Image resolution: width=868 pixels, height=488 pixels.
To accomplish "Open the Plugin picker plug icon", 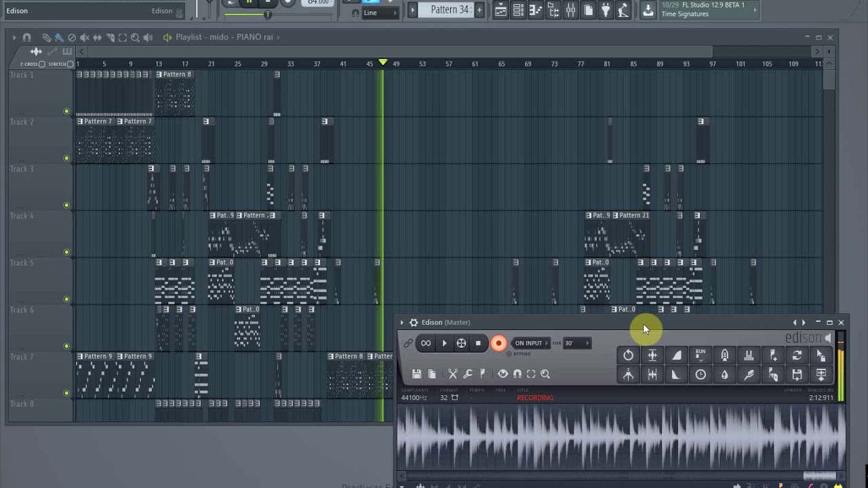I will (x=606, y=9).
